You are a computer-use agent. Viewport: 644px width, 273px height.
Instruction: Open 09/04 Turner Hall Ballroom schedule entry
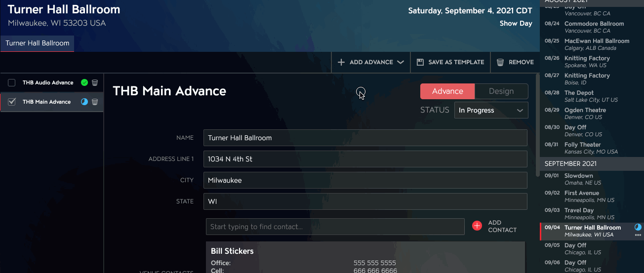tap(592, 231)
